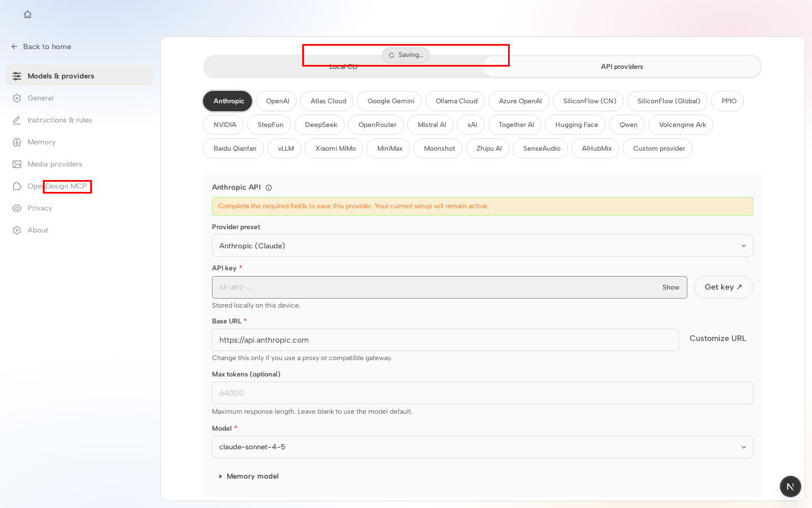This screenshot has height=508, width=812.
Task: Open the Privacy settings section
Action: (x=80, y=208)
